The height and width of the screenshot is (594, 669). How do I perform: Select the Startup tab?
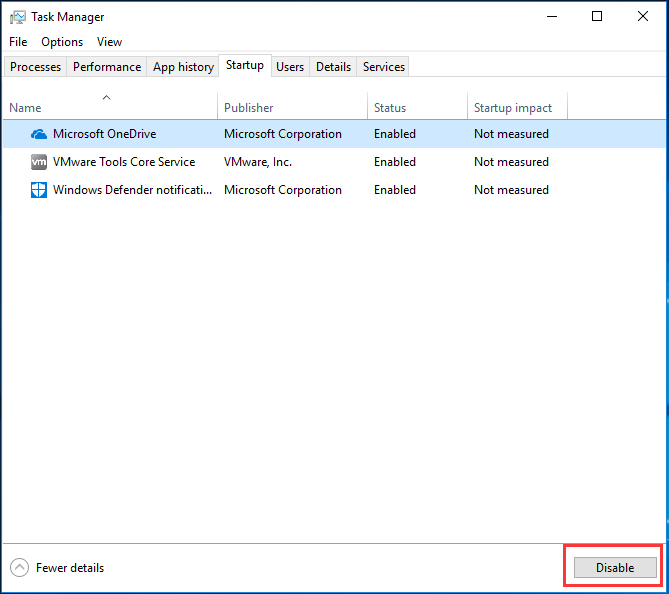245,65
